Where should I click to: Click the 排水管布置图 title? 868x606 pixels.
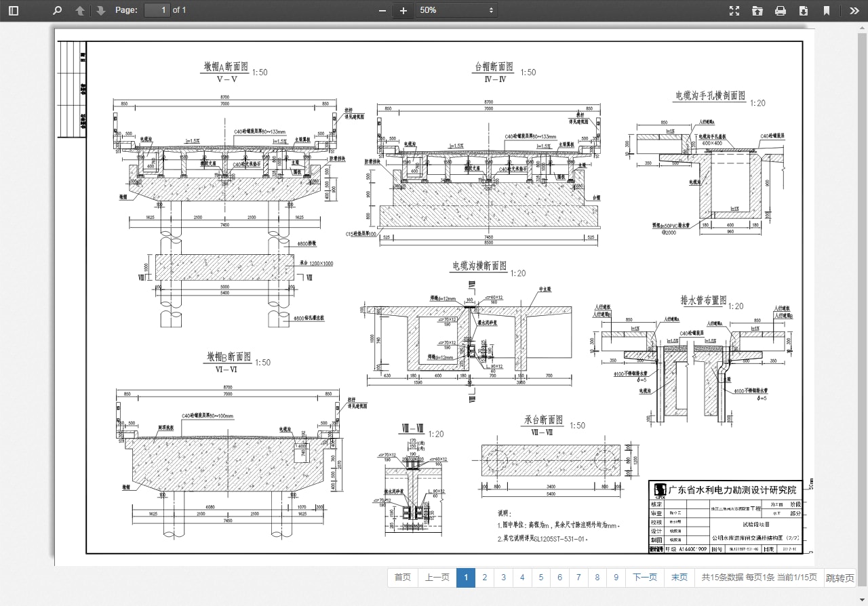click(x=703, y=300)
